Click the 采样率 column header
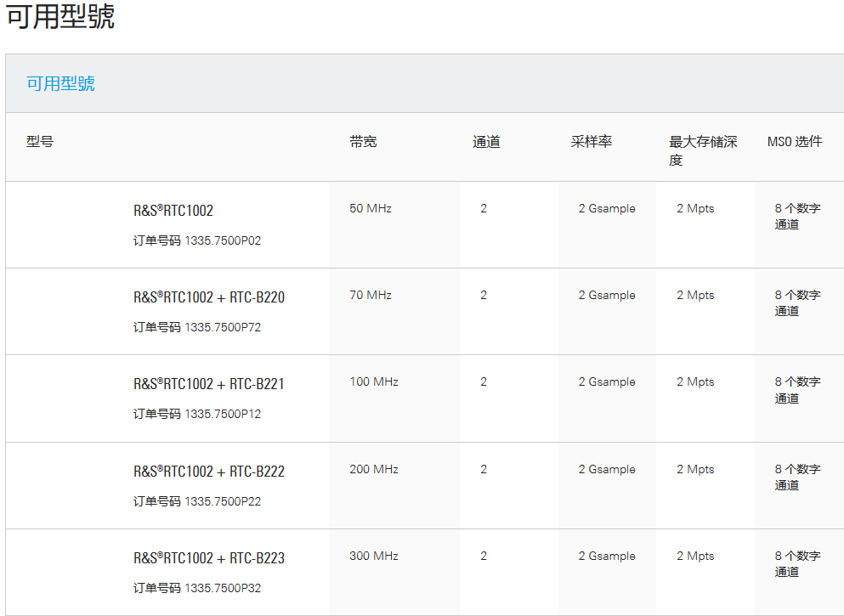Screen dimensions: 844x616 click(591, 142)
